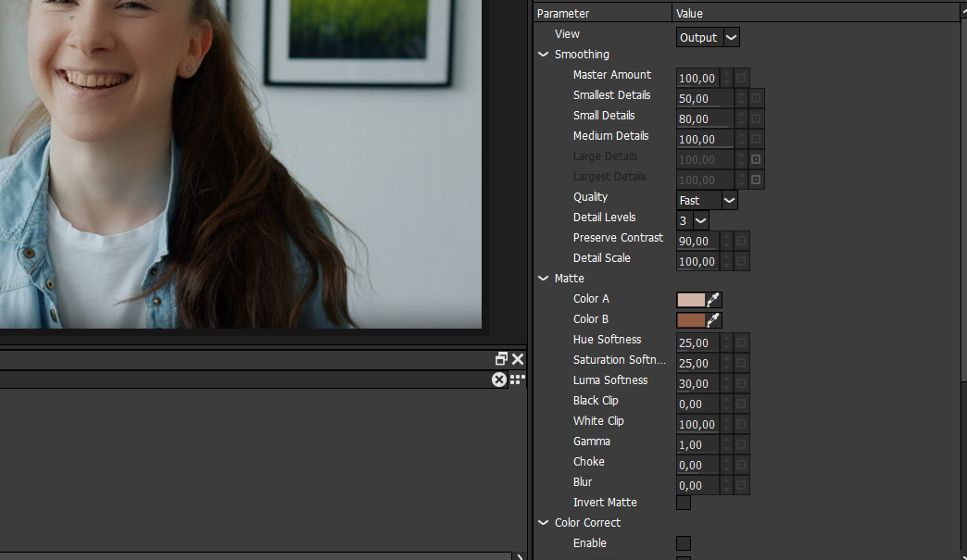967x560 pixels.
Task: Pick Color B with the eyedropper
Action: point(713,319)
